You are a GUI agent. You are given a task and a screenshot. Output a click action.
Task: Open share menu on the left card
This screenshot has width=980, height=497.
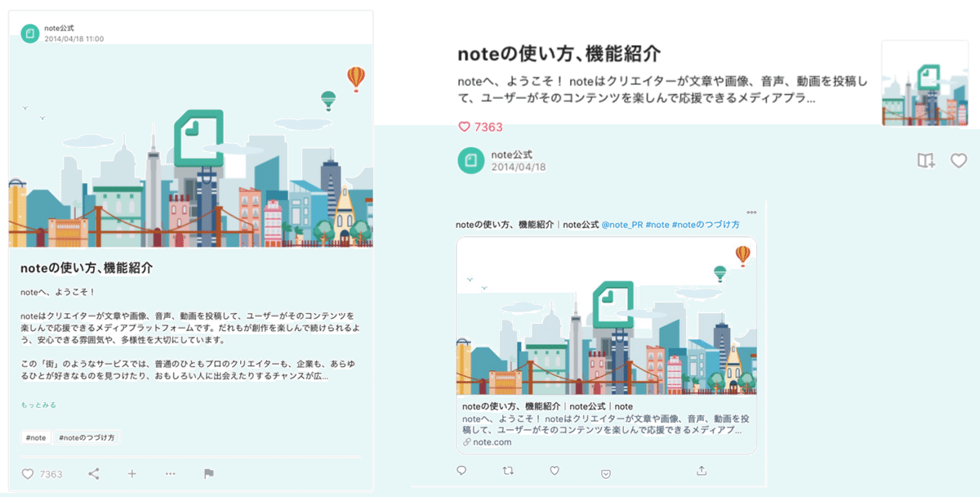point(94,474)
